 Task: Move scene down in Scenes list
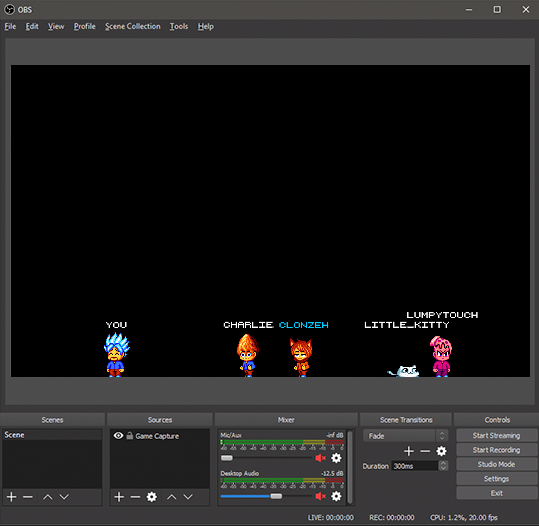click(64, 497)
